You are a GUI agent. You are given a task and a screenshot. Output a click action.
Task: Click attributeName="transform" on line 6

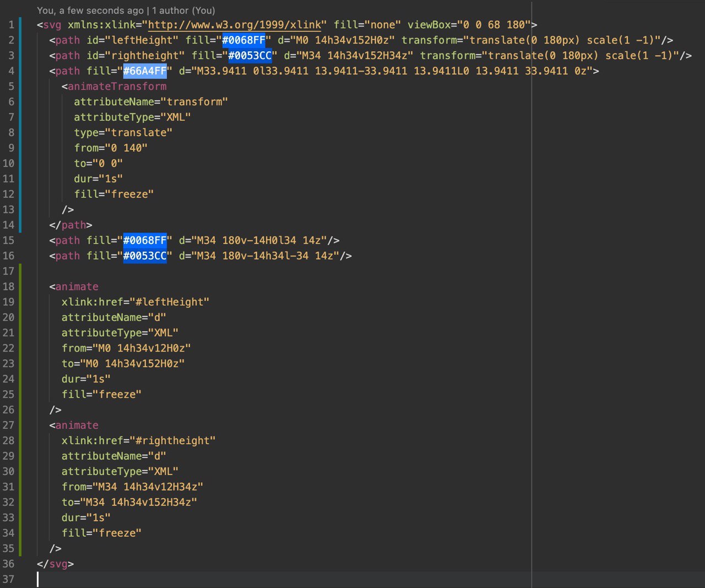(151, 102)
